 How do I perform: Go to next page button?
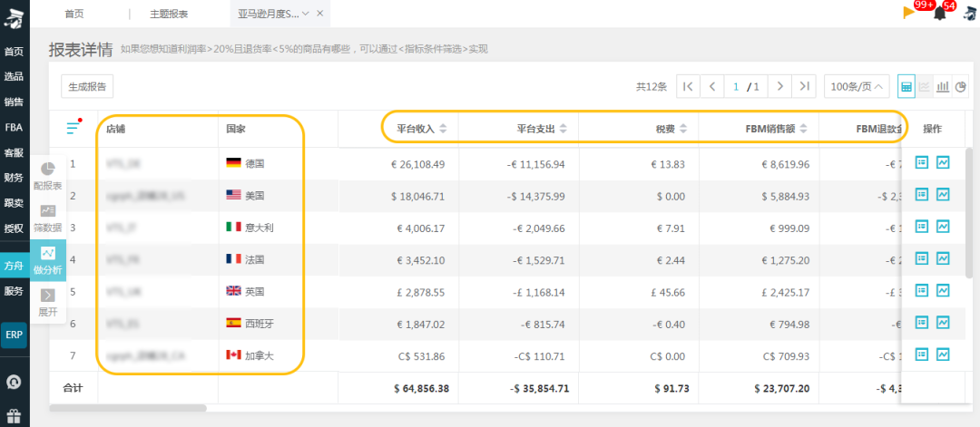(779, 87)
